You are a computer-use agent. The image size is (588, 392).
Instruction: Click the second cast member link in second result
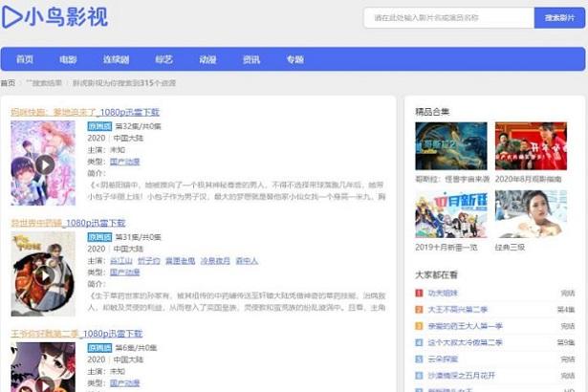click(149, 261)
